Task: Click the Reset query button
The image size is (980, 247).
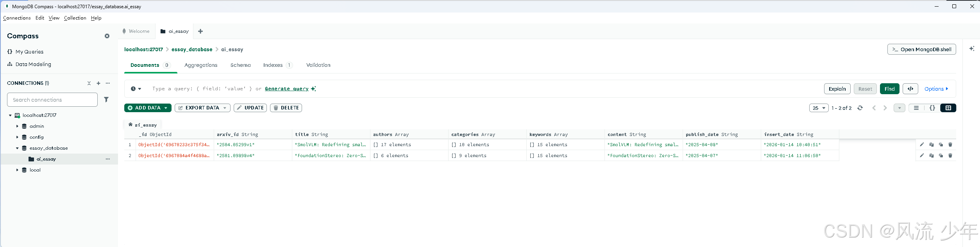Action: 865,89
